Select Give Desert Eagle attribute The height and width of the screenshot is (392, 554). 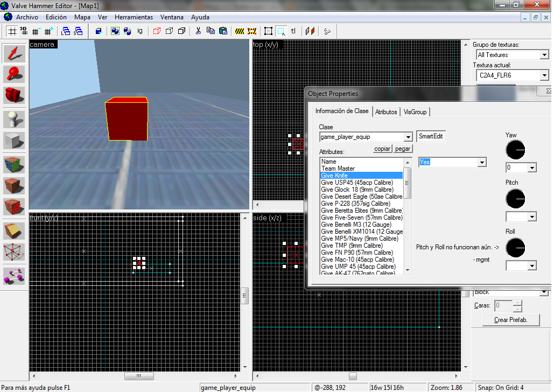[x=361, y=197]
